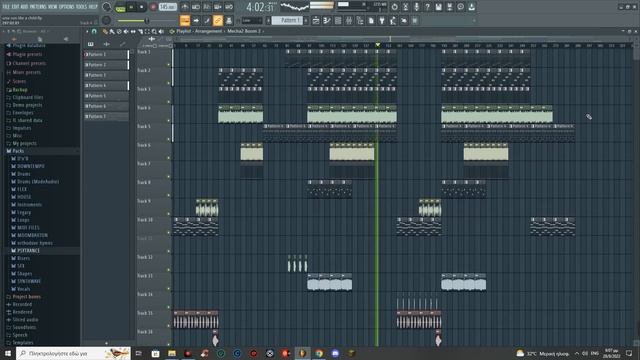Image resolution: width=640 pixels, height=360 pixels.
Task: Open the Piano roll toolbar icon
Action: pyautogui.click(x=327, y=20)
